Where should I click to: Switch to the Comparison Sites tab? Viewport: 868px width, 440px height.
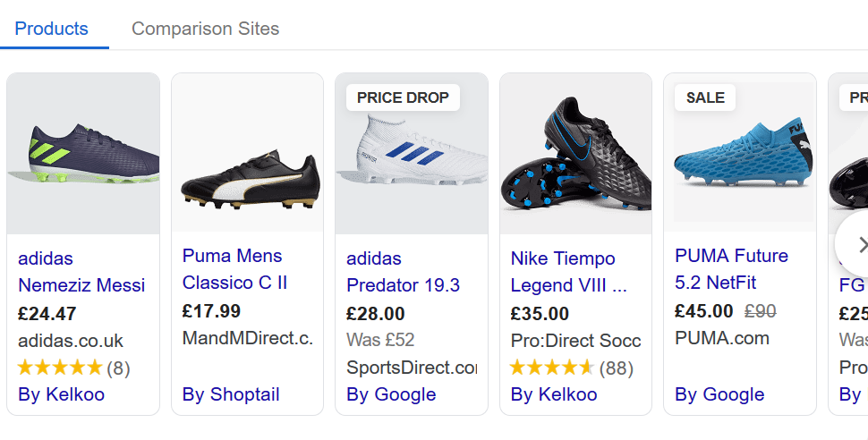tap(205, 29)
